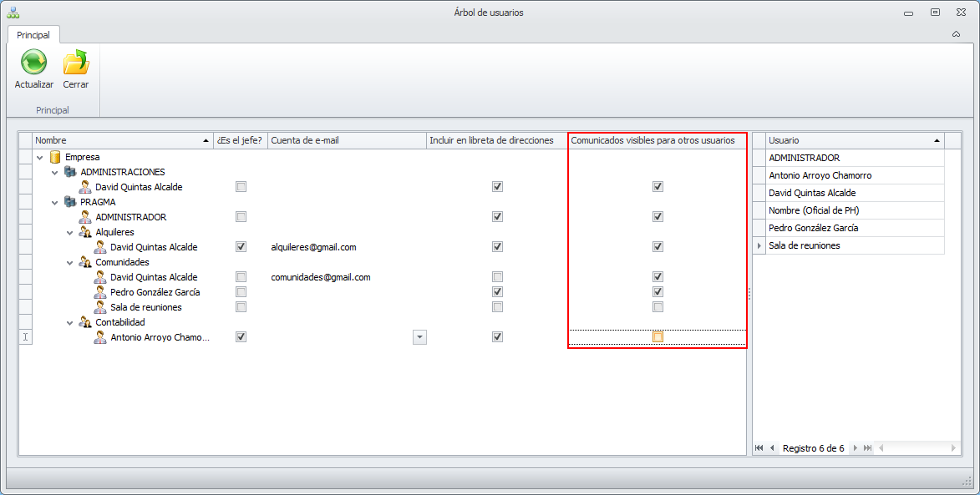Select David Quintas Alcalde in the Usuario list
Viewport: 980px width, 495px height.
[x=855, y=193]
